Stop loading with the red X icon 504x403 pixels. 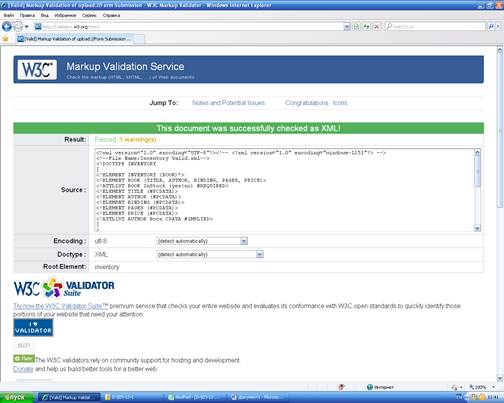point(377,27)
